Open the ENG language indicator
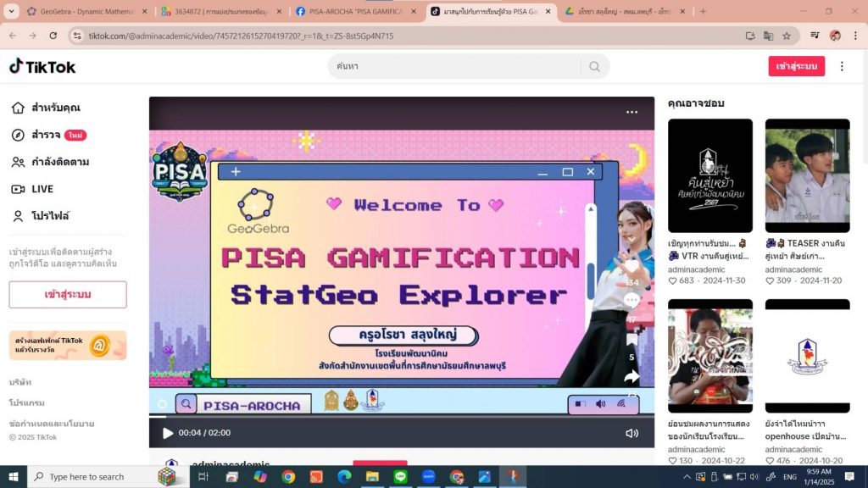 coord(790,477)
